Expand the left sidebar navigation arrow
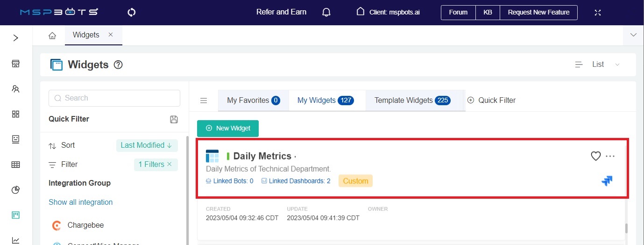 pos(16,38)
